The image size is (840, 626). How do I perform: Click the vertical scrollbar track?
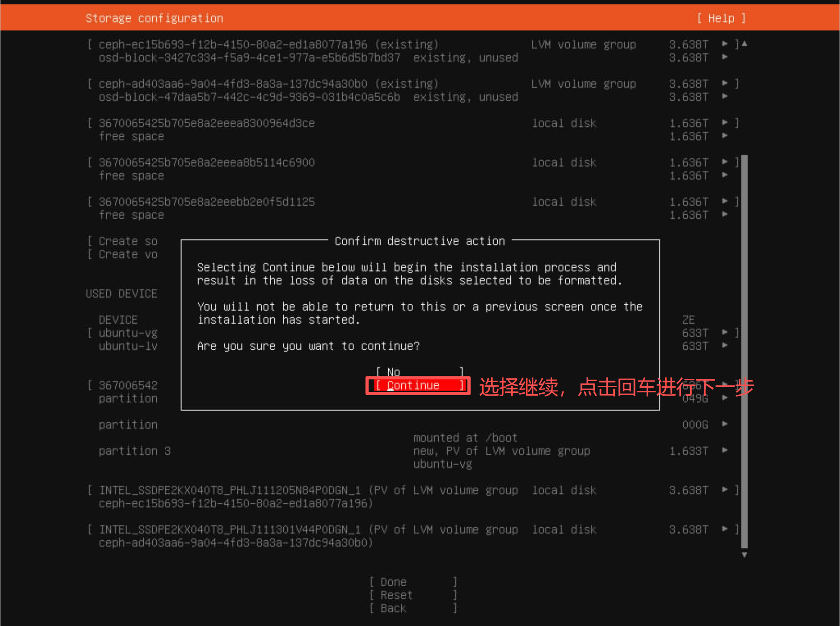point(744,351)
